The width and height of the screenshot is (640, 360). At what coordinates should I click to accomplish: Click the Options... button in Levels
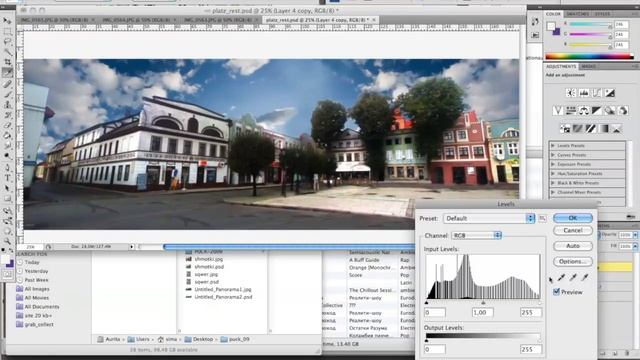573,262
